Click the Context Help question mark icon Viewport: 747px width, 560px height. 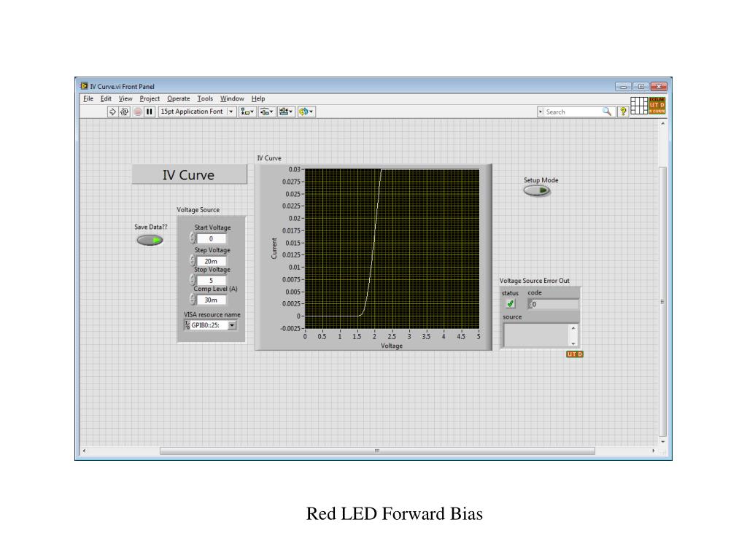click(x=623, y=112)
